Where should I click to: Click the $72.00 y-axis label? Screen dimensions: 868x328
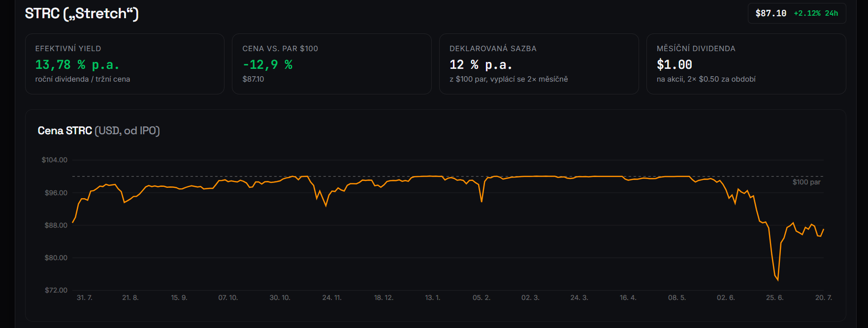[56, 290]
